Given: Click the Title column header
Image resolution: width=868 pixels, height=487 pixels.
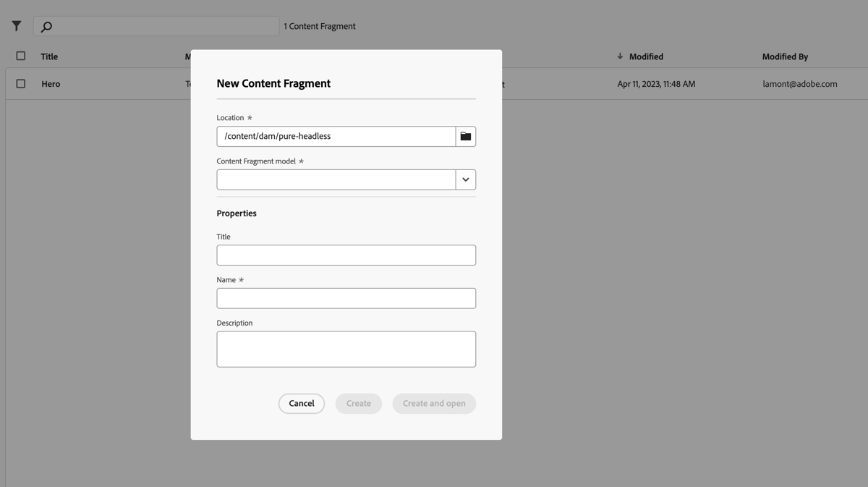Looking at the screenshot, I should click(48, 56).
